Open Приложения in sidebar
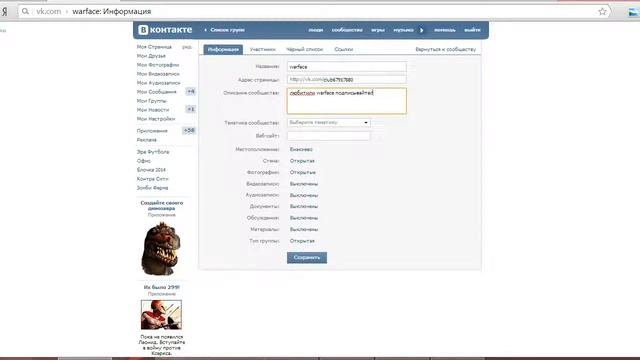This screenshot has width=640, height=360. 152,131
